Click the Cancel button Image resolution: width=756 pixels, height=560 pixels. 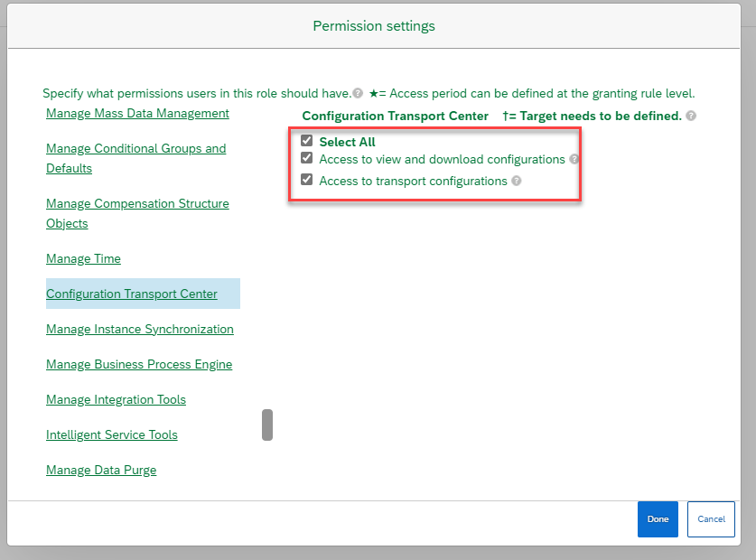[x=711, y=519]
